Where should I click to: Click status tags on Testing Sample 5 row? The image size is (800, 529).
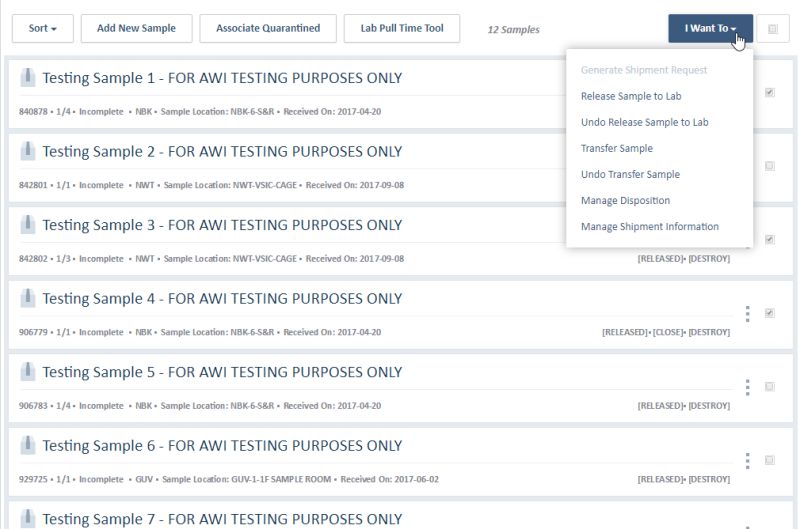[x=684, y=406]
